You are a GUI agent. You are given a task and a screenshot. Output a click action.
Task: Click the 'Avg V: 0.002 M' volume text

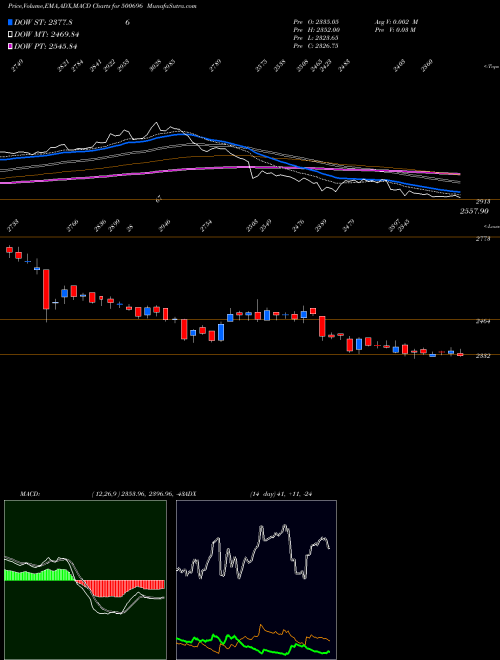click(x=396, y=22)
